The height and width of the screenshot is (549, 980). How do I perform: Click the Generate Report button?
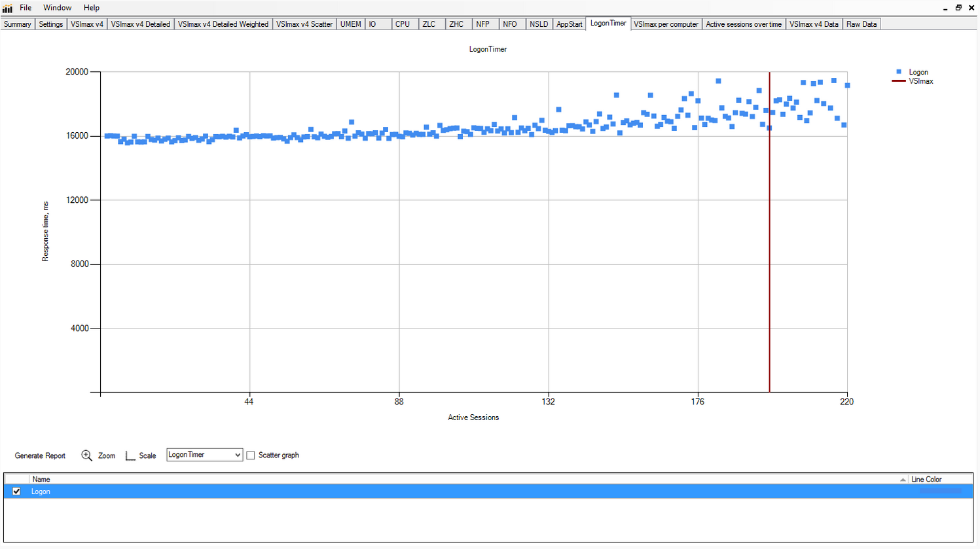point(40,455)
